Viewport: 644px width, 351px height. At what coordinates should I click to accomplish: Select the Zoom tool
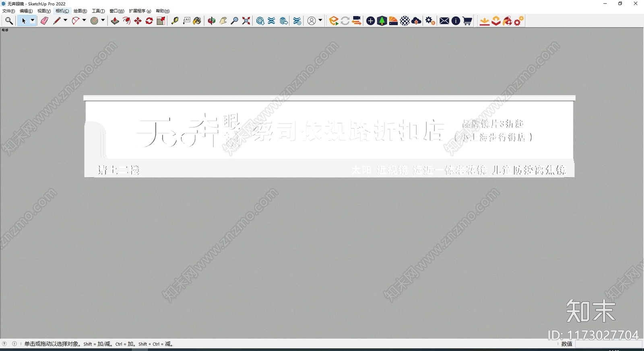pyautogui.click(x=235, y=21)
